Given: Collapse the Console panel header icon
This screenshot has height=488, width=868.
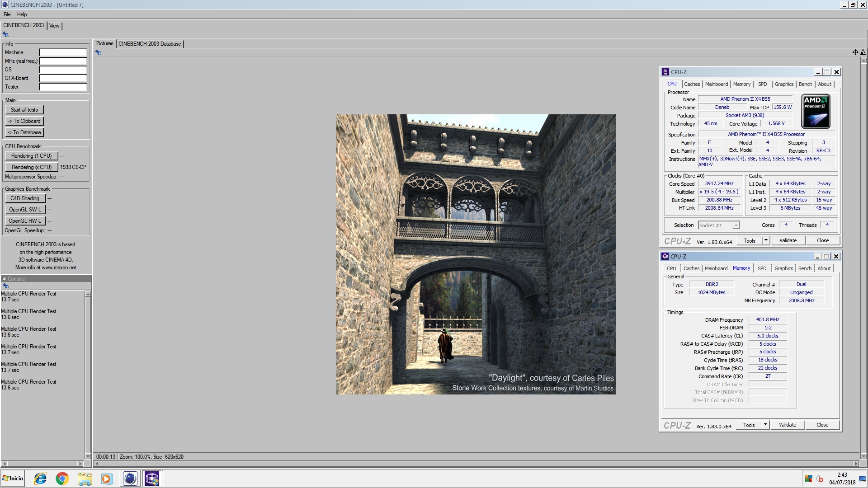Looking at the screenshot, I should click(4, 279).
